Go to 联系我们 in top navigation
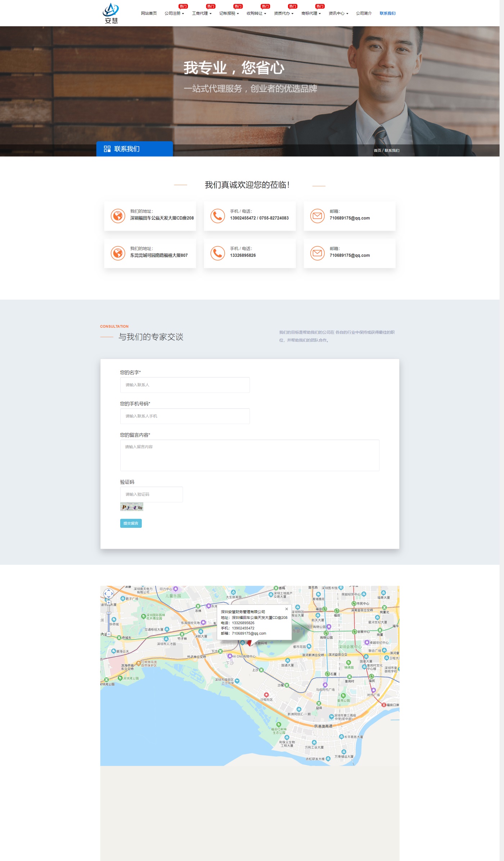 [x=388, y=13]
